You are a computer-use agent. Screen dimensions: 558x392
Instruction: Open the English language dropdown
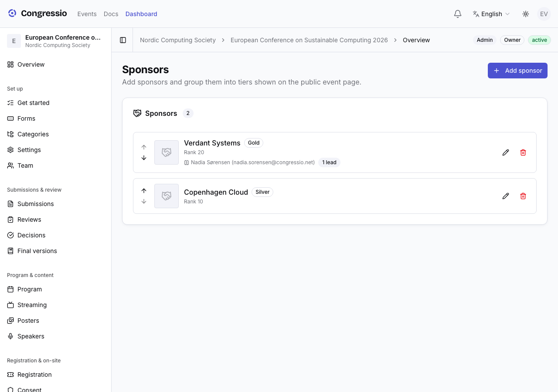[x=491, y=14]
